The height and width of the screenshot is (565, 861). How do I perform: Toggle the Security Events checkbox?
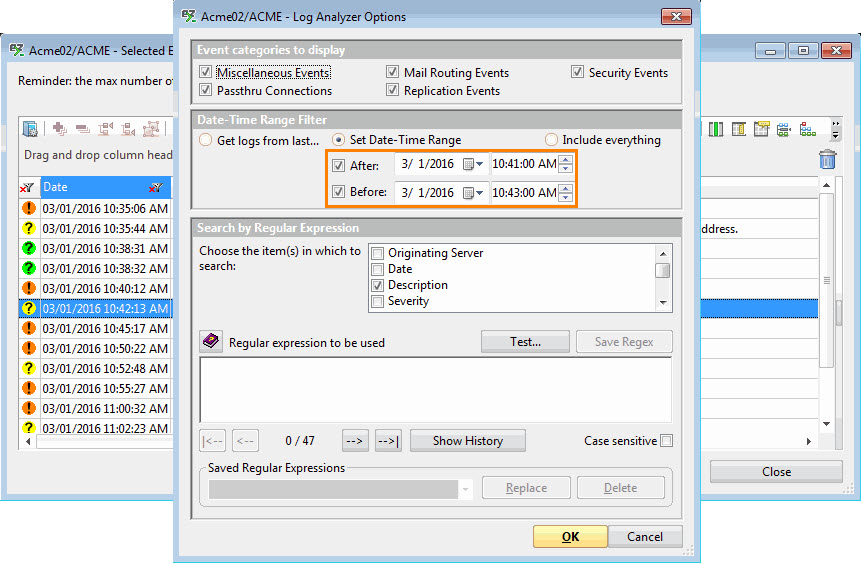pyautogui.click(x=579, y=73)
